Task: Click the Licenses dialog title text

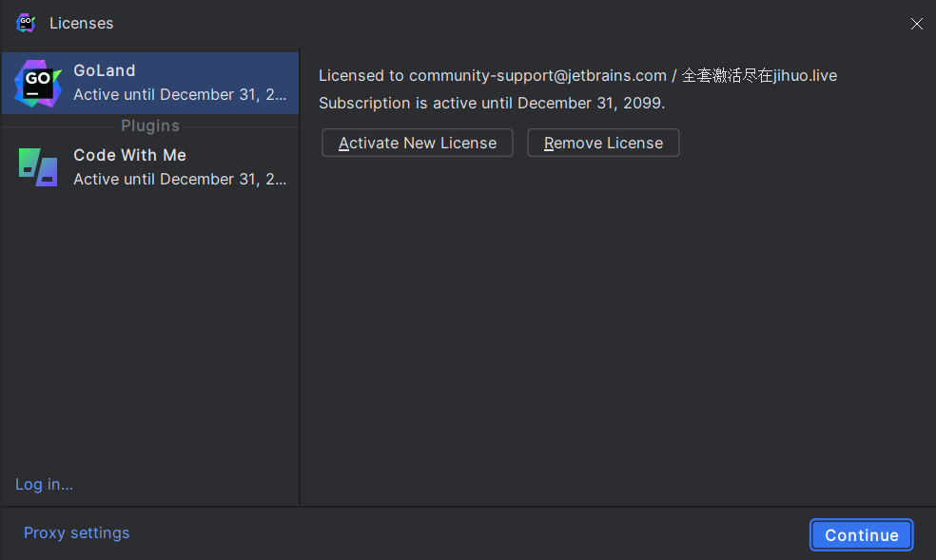Action: click(x=82, y=23)
